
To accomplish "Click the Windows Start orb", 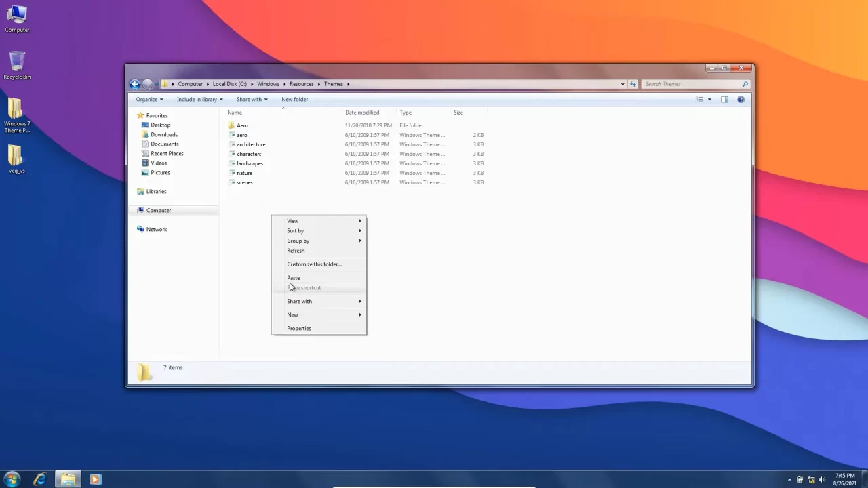I will [12, 479].
